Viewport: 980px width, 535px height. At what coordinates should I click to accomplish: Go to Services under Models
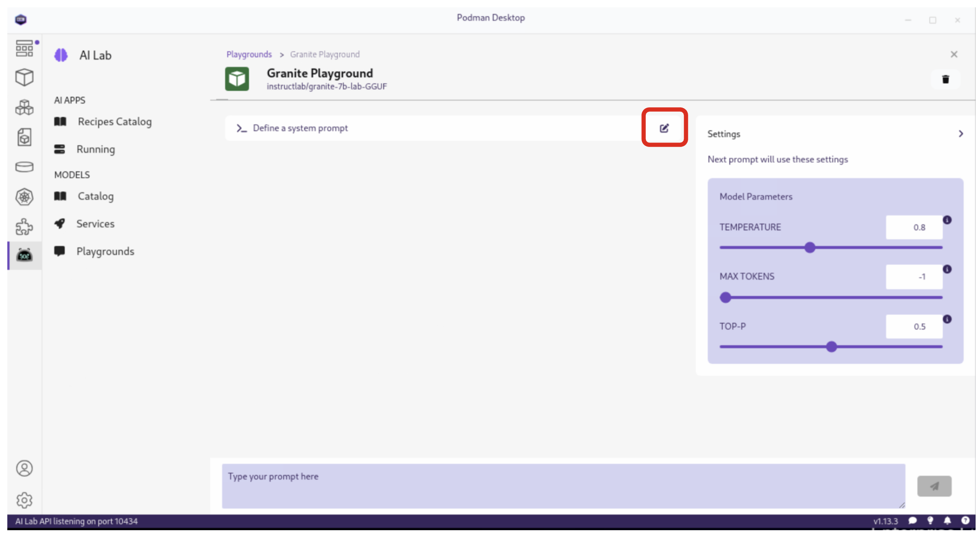pos(95,224)
